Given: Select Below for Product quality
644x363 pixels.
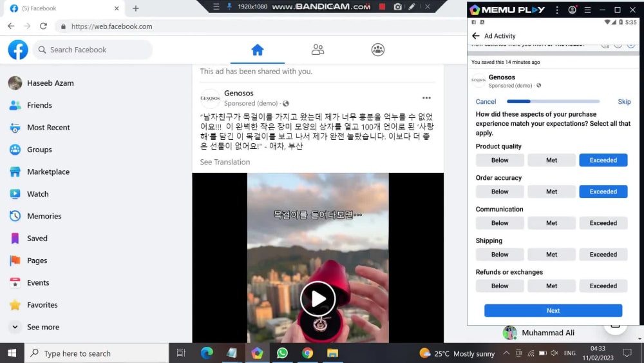Looking at the screenshot, I should tap(500, 161).
